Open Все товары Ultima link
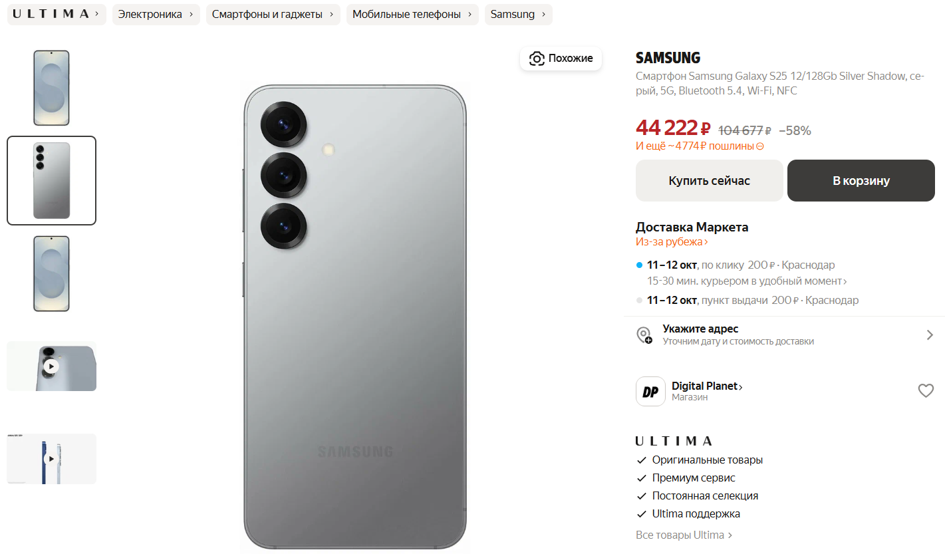This screenshot has width=945, height=560. pyautogui.click(x=684, y=535)
